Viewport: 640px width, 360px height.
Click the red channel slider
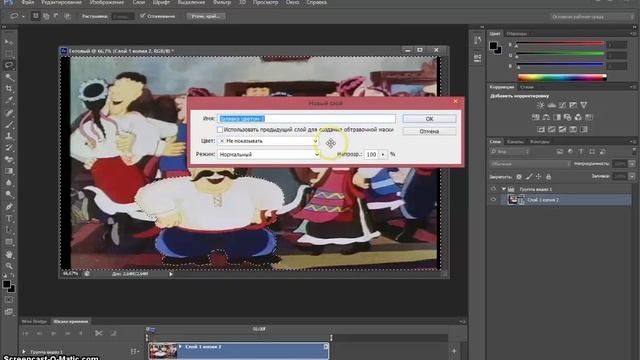[x=560, y=43]
